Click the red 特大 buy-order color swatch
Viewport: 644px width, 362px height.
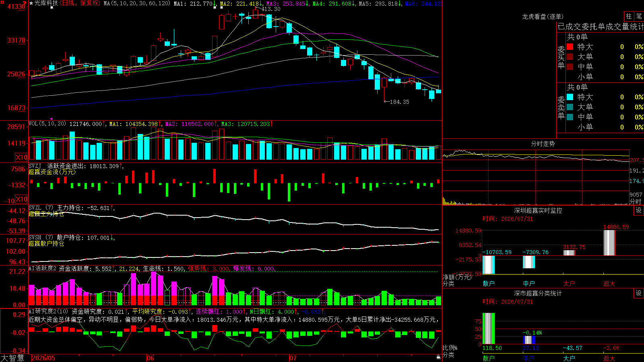(x=570, y=47)
